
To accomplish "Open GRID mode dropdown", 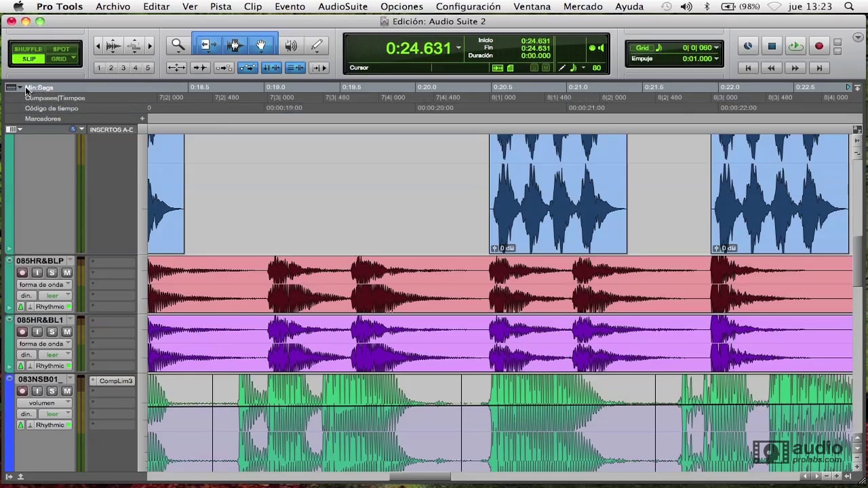I will point(61,59).
